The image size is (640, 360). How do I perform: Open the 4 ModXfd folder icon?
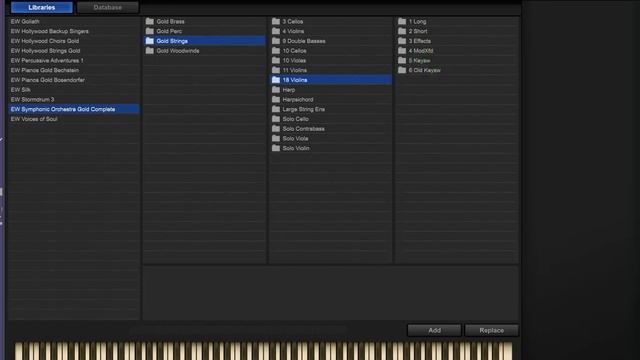[x=402, y=51]
